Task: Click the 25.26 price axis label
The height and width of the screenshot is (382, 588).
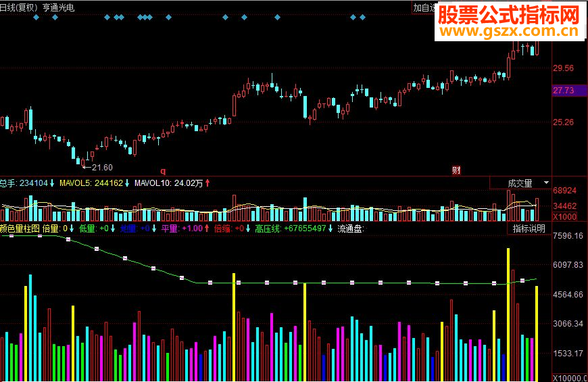Action: click(563, 122)
